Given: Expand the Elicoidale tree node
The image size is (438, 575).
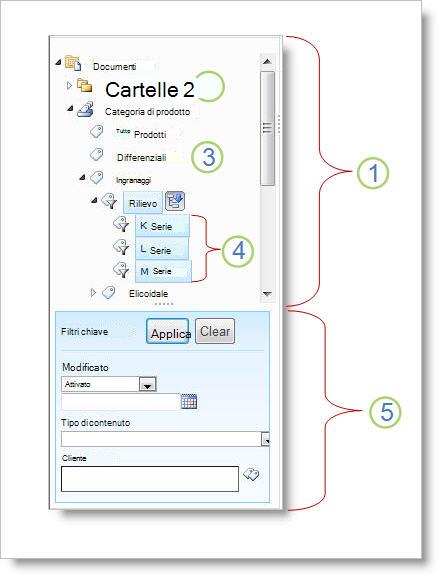Looking at the screenshot, I should pyautogui.click(x=93, y=293).
